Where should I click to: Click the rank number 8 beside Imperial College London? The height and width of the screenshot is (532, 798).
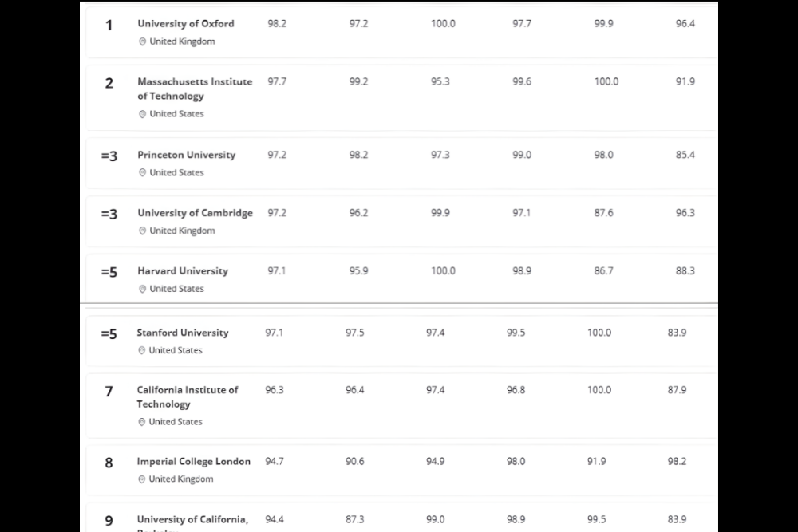point(109,463)
